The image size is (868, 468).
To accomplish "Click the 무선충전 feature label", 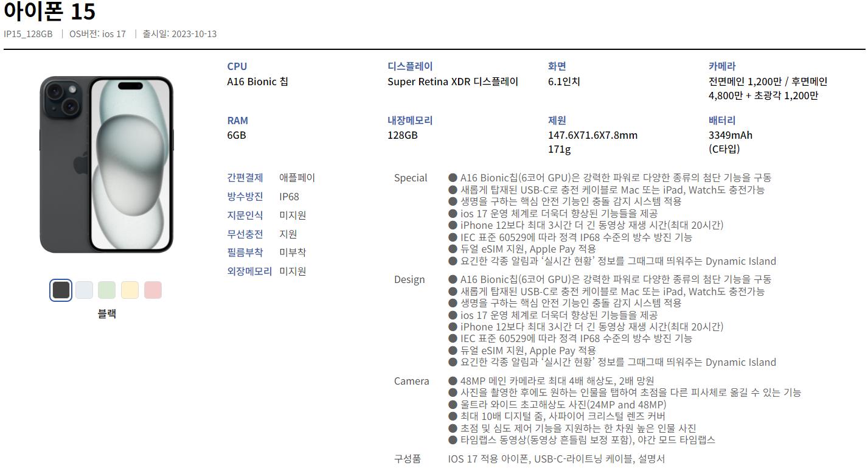I will [245, 234].
